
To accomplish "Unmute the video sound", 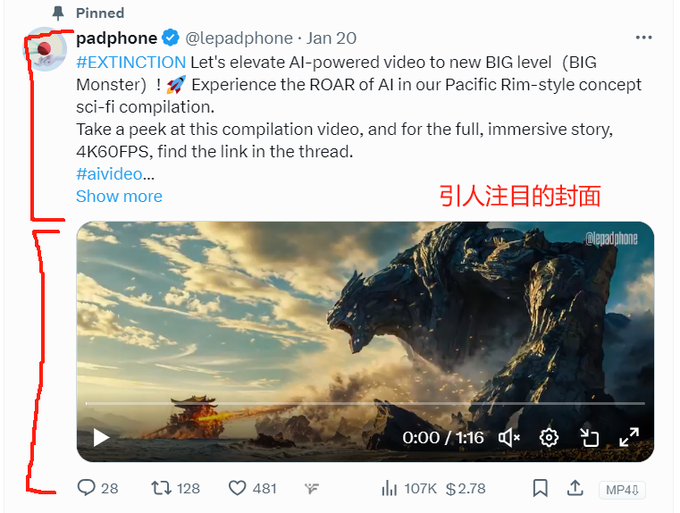I will 509,438.
